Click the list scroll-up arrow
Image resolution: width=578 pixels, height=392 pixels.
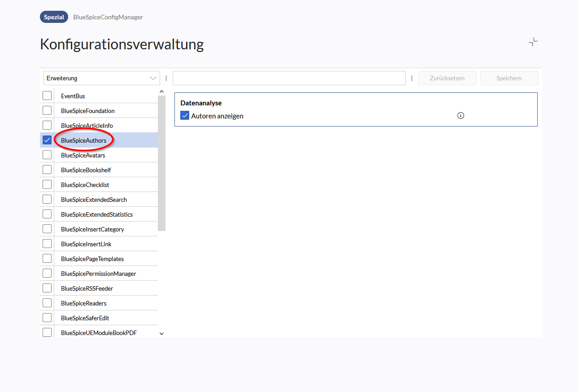(162, 92)
